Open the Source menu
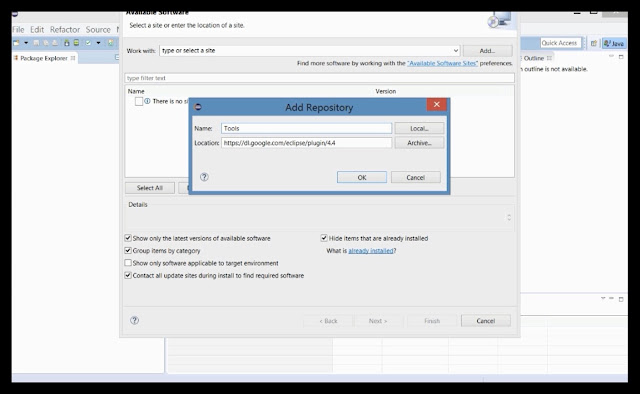The image size is (640, 394). [x=98, y=29]
